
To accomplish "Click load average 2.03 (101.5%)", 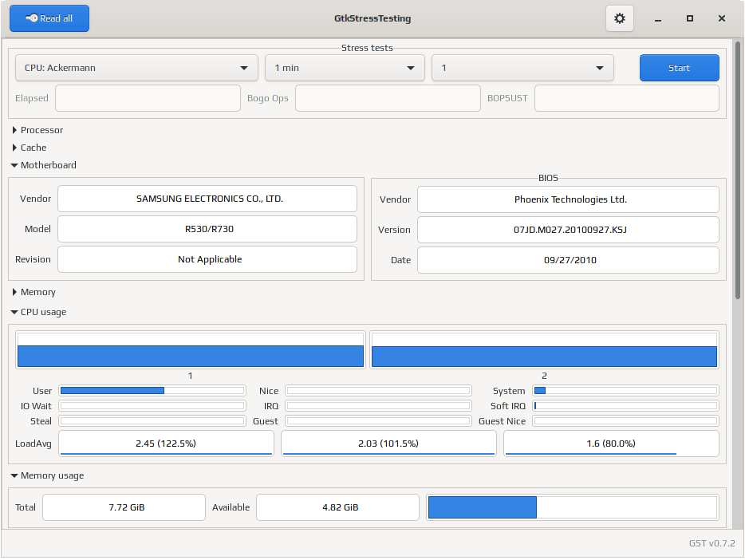I will (388, 444).
